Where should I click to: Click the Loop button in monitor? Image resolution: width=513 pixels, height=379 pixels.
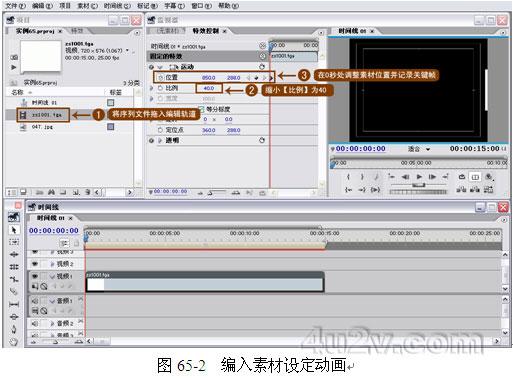pos(462,177)
